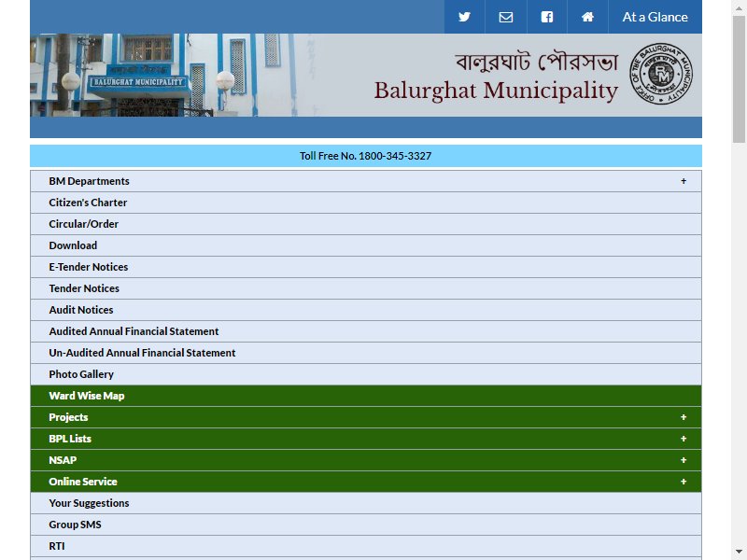Image resolution: width=747 pixels, height=560 pixels.
Task: Go to Home via house icon
Action: tap(587, 17)
